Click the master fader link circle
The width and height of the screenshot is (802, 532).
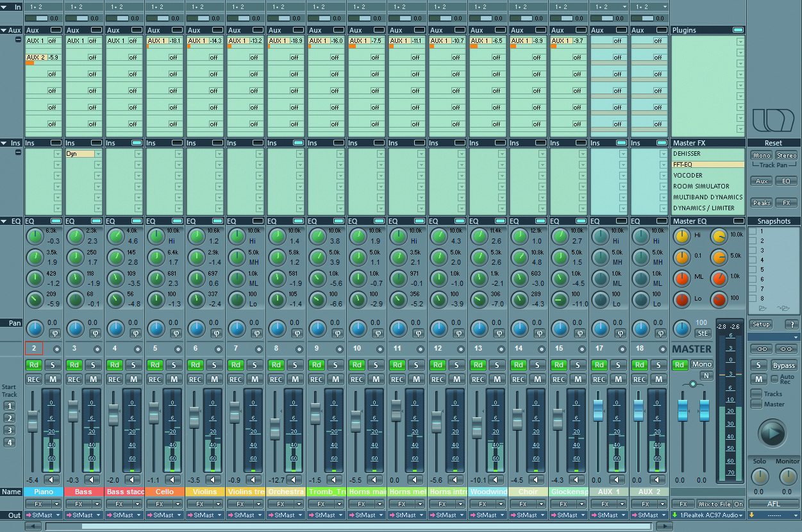pos(692,384)
